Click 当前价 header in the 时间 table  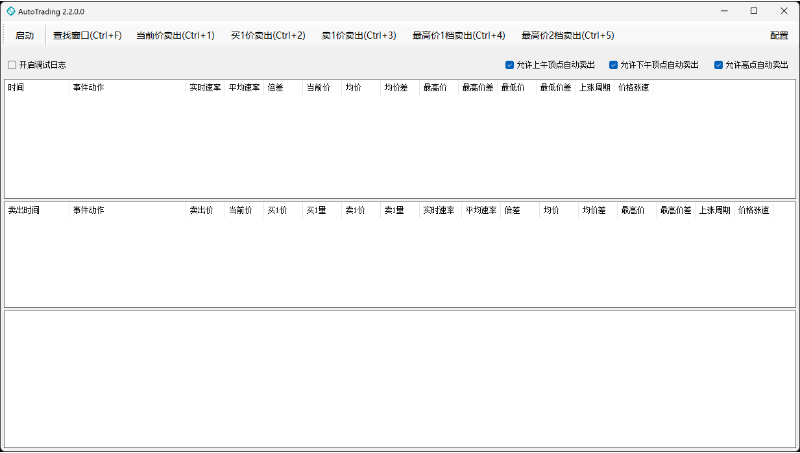coord(322,87)
